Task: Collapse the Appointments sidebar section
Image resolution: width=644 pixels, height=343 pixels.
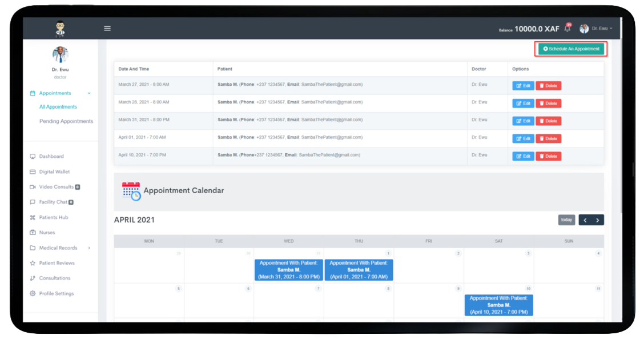Action: pos(89,93)
